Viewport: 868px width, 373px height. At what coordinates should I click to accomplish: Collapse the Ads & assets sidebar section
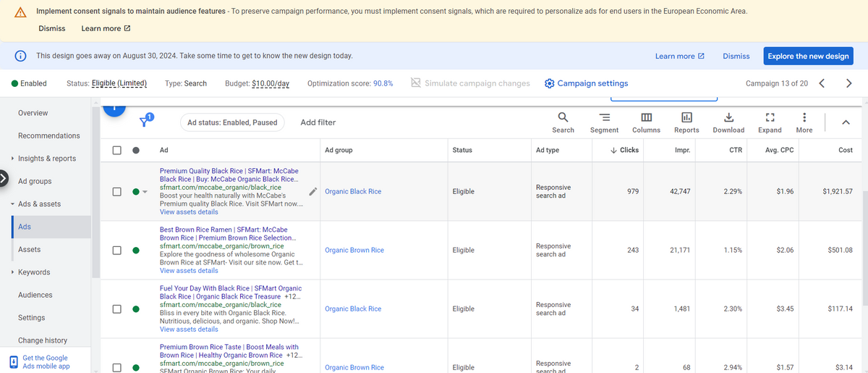pyautogui.click(x=12, y=204)
